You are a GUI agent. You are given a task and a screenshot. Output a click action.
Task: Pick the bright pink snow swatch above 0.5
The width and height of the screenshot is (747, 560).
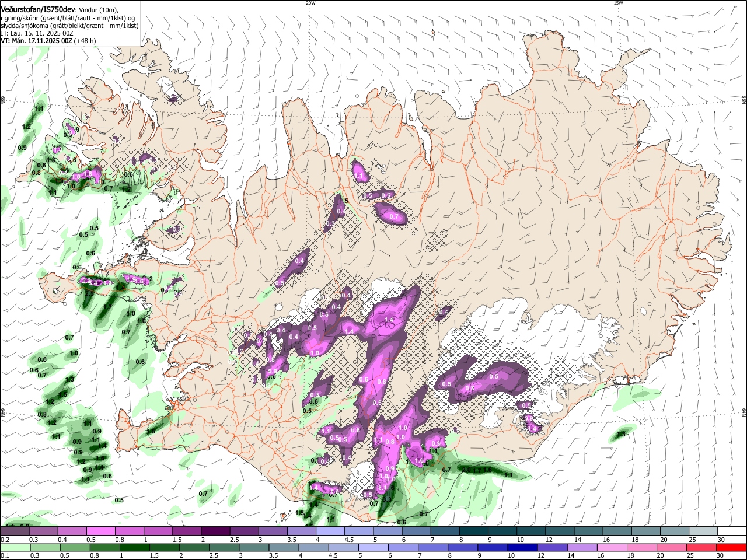(x=100, y=531)
